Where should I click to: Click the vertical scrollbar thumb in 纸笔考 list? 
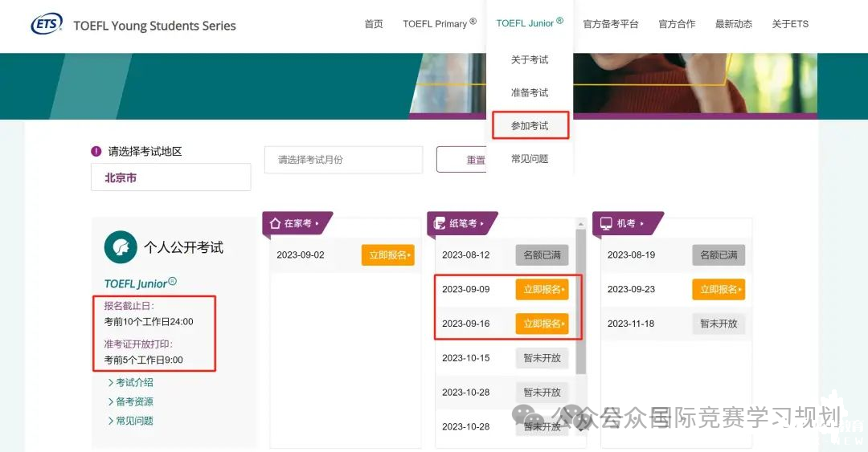point(581,302)
